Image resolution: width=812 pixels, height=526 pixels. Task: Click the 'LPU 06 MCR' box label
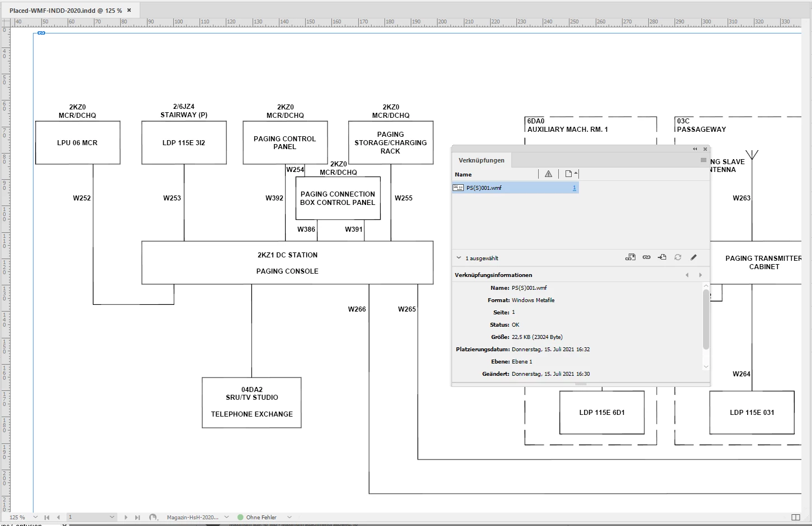pyautogui.click(x=77, y=143)
